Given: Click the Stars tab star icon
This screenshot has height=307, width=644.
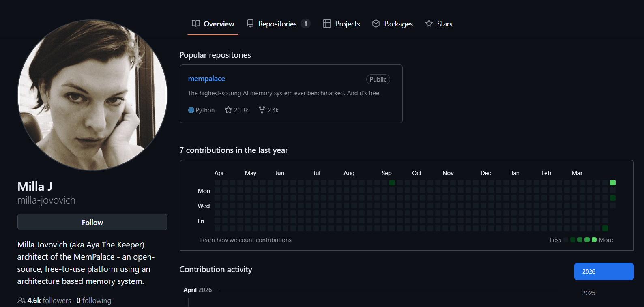Looking at the screenshot, I should pyautogui.click(x=429, y=24).
